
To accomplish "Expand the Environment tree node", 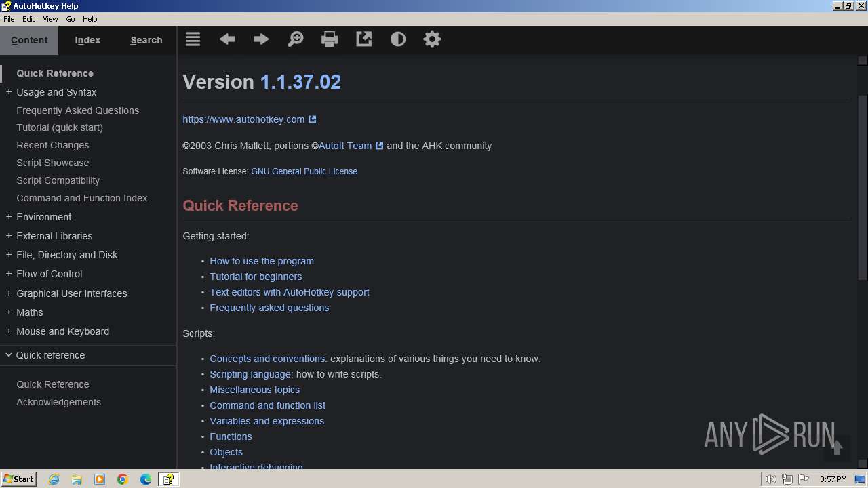I will (9, 217).
